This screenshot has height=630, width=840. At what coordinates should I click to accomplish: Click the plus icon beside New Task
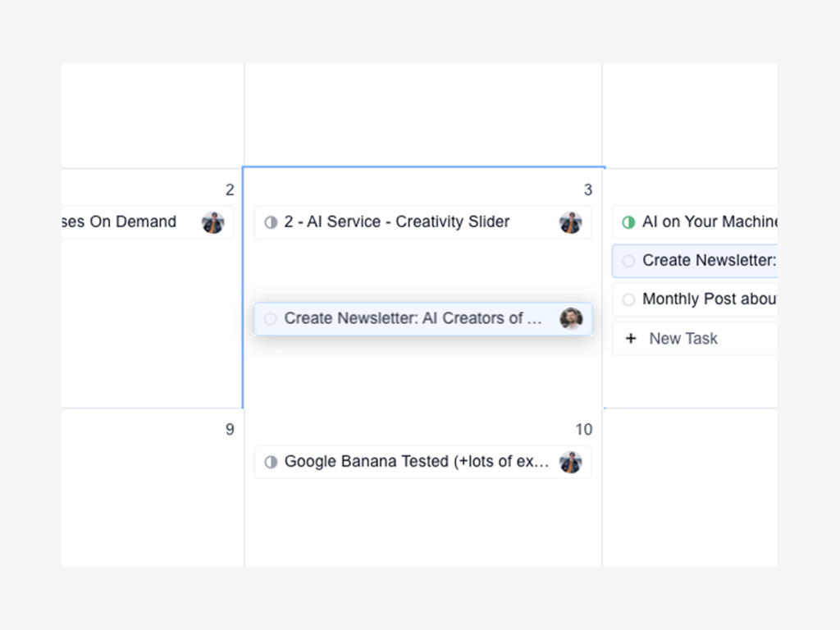(630, 338)
